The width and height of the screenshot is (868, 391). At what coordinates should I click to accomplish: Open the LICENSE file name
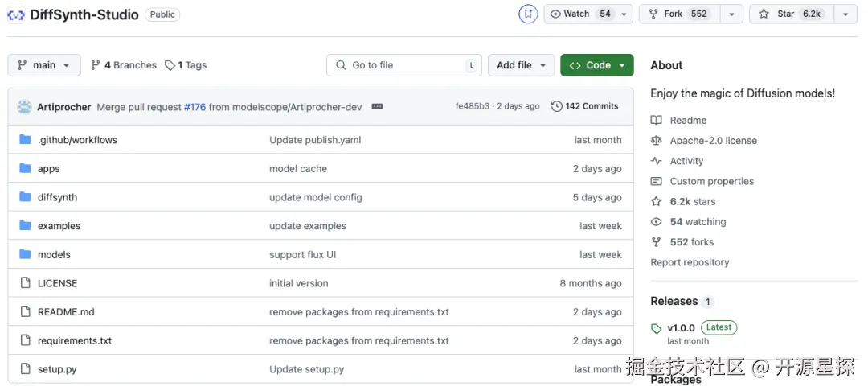[58, 283]
